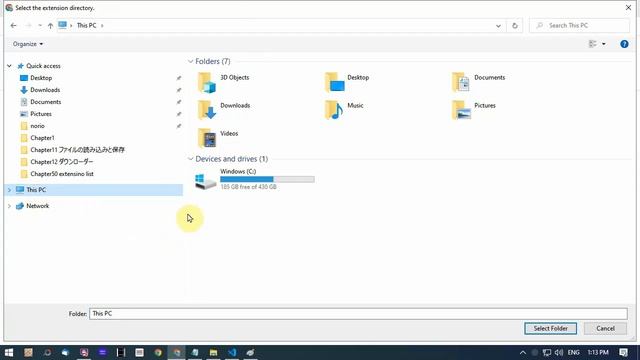
Task: Select the 3D Objects folder icon
Action: [x=207, y=82]
